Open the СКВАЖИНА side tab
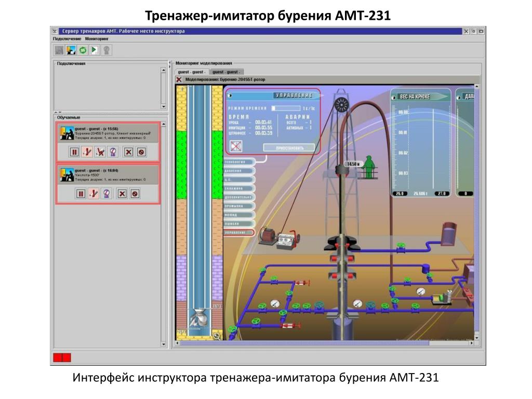Image resolution: width=532 pixels, height=399 pixels. 239,188
